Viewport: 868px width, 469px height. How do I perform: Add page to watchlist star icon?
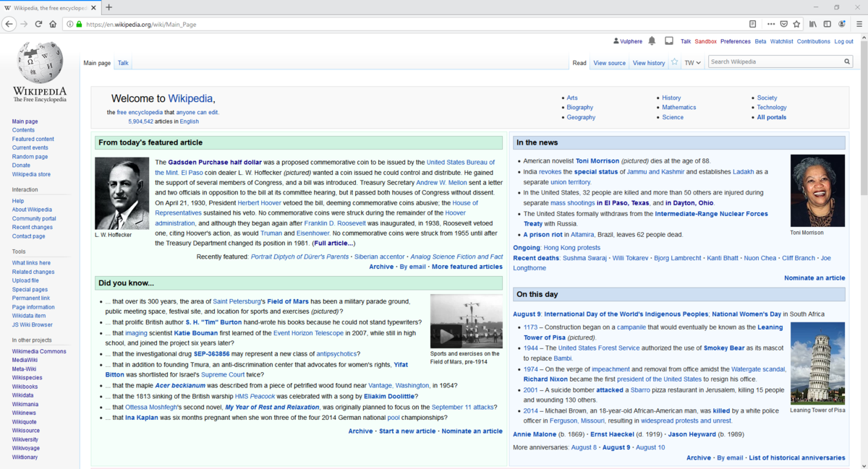(674, 62)
